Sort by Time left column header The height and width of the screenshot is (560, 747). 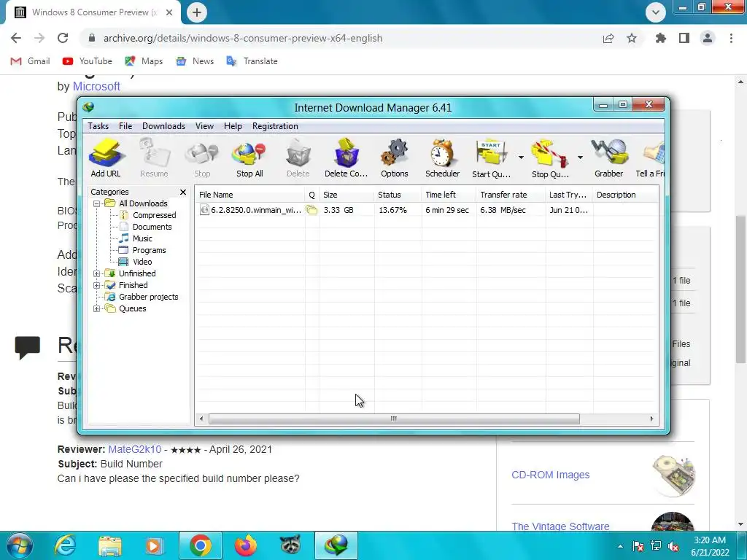(x=449, y=195)
